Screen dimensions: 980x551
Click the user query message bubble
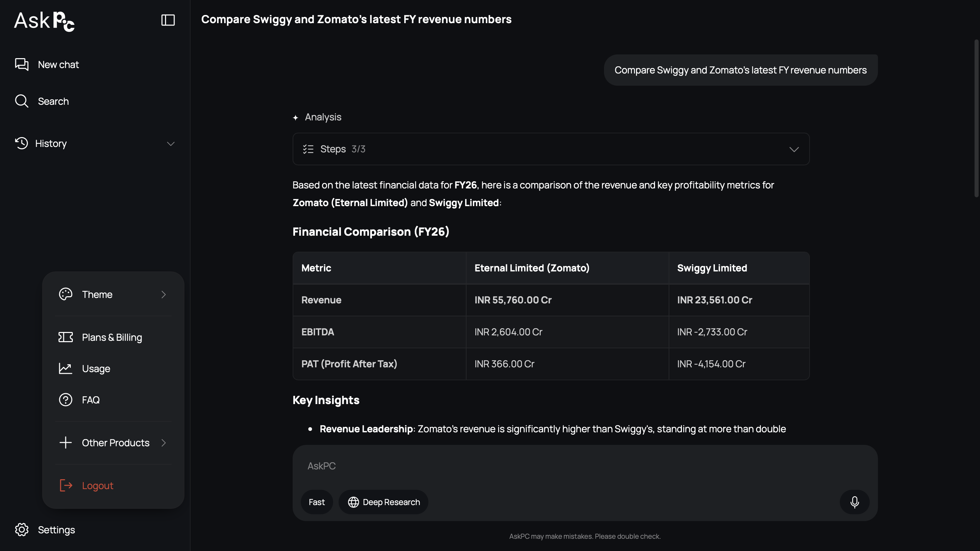[x=740, y=70]
